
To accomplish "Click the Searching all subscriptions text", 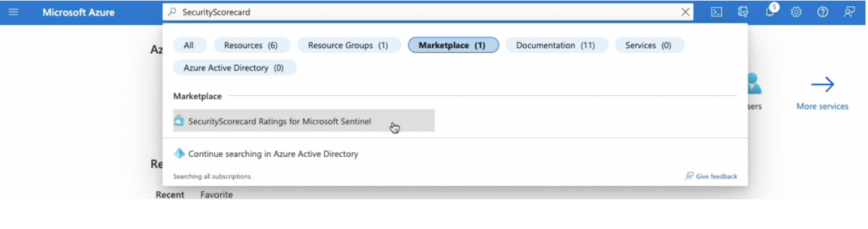I will point(212,176).
